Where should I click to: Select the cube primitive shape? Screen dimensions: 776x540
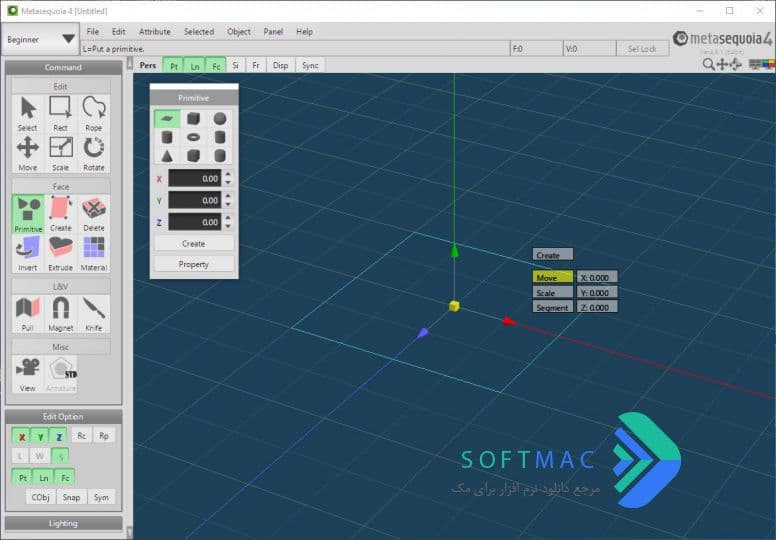(x=194, y=119)
